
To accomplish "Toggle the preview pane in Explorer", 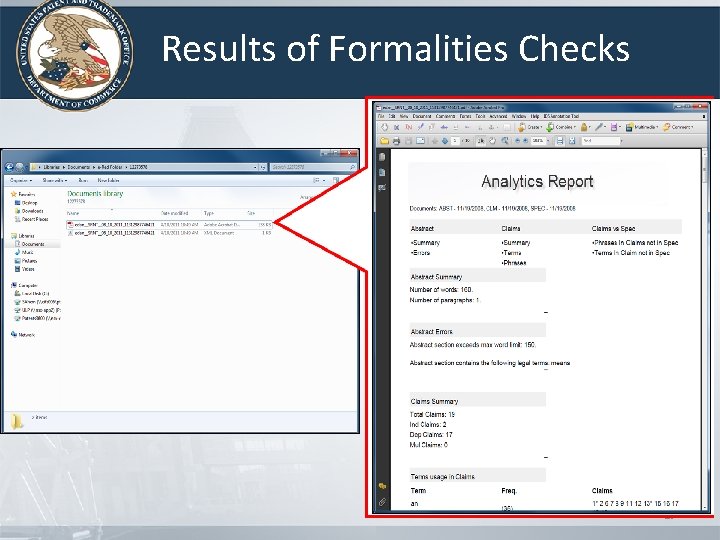I will click(x=336, y=180).
